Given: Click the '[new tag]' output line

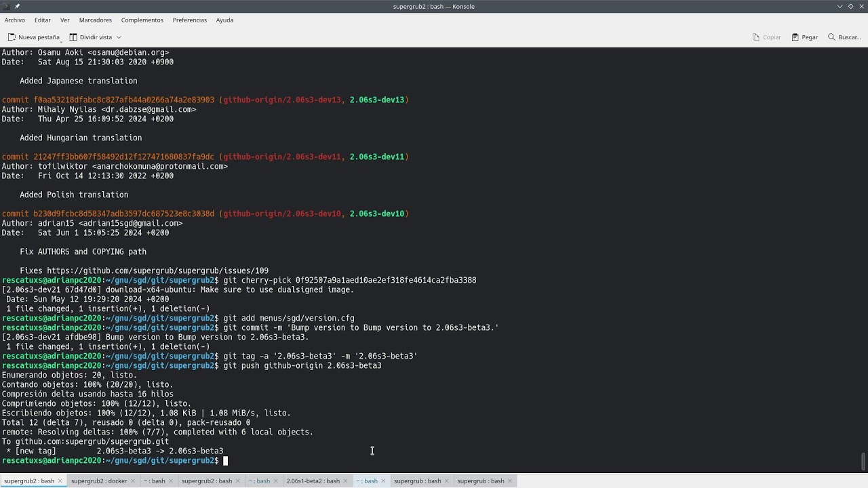Looking at the screenshot, I should pyautogui.click(x=115, y=451).
